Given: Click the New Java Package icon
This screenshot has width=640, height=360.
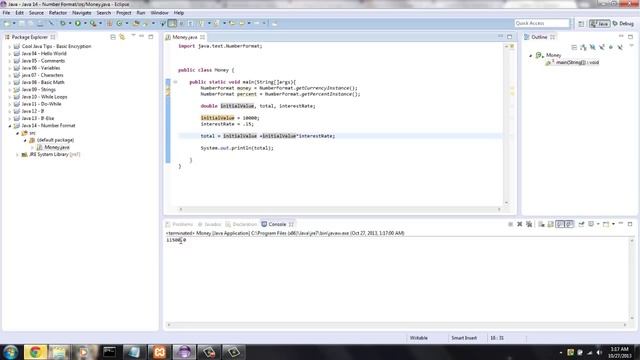Looking at the screenshot, I should pos(109,24).
